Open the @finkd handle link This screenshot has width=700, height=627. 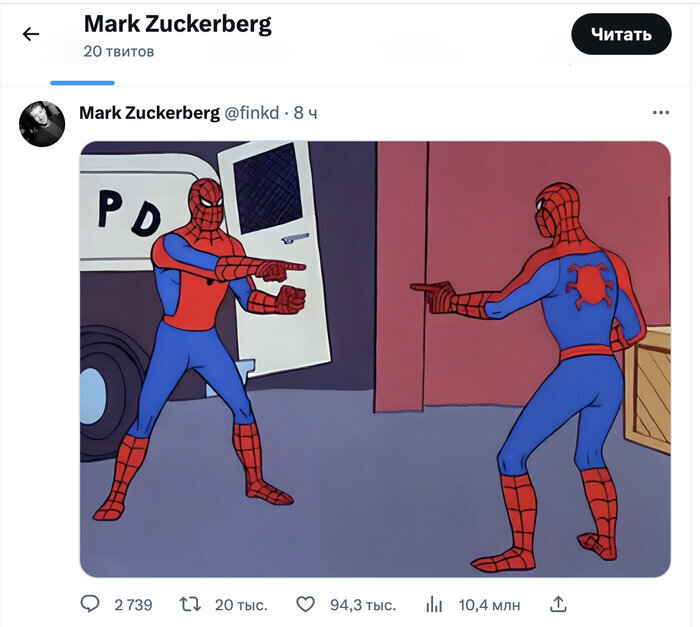pyautogui.click(x=251, y=113)
